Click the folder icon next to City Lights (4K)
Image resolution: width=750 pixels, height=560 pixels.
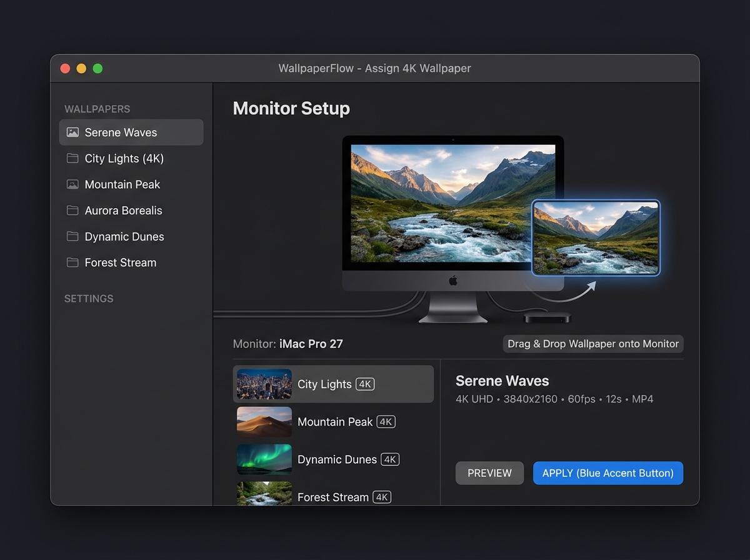[x=72, y=158]
